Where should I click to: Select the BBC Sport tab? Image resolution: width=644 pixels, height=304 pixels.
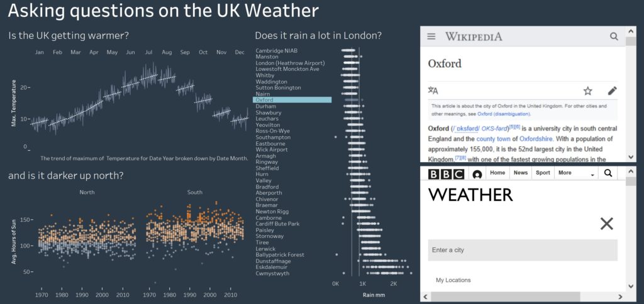(x=543, y=173)
